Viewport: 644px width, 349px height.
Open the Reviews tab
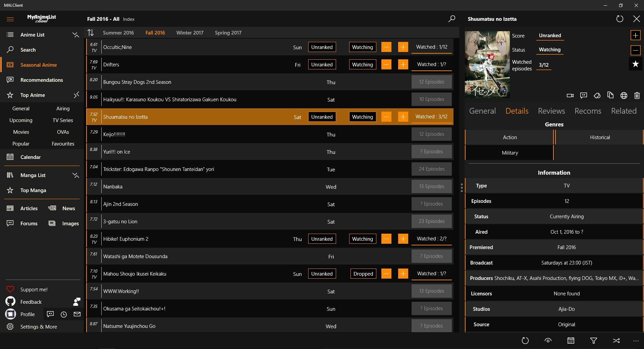click(551, 111)
